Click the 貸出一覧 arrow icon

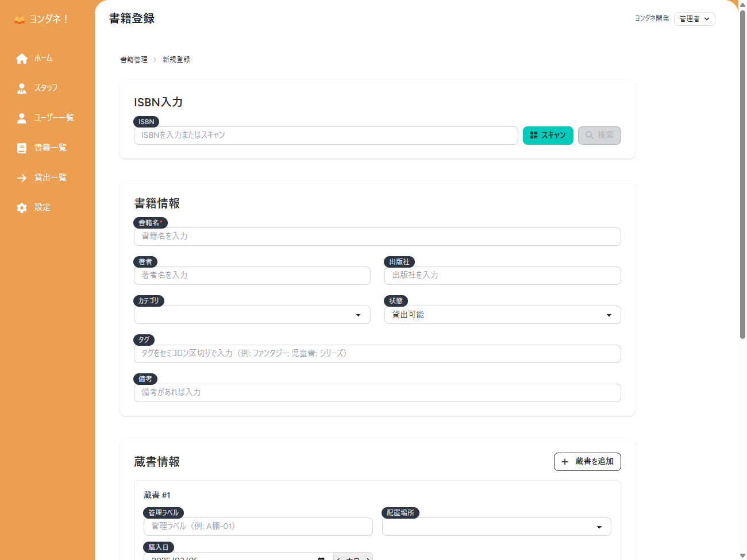pos(22,177)
